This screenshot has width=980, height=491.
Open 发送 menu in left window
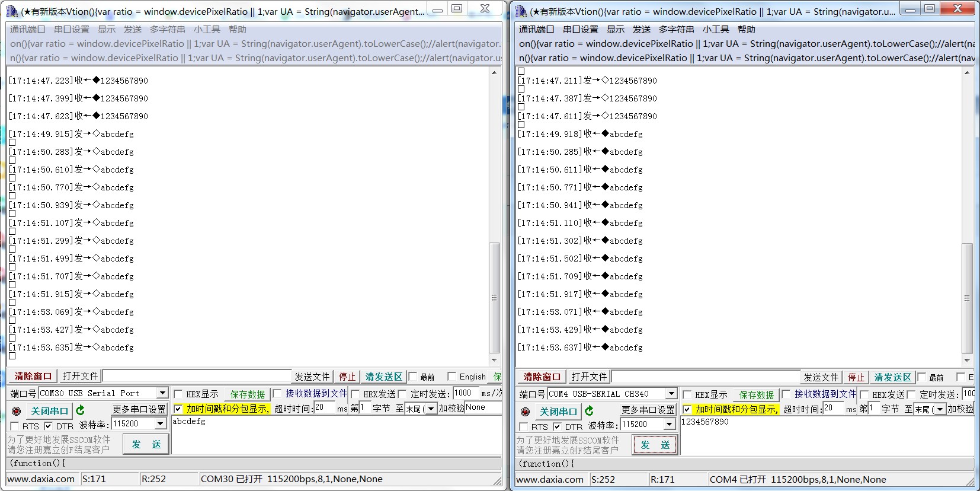pos(133,29)
